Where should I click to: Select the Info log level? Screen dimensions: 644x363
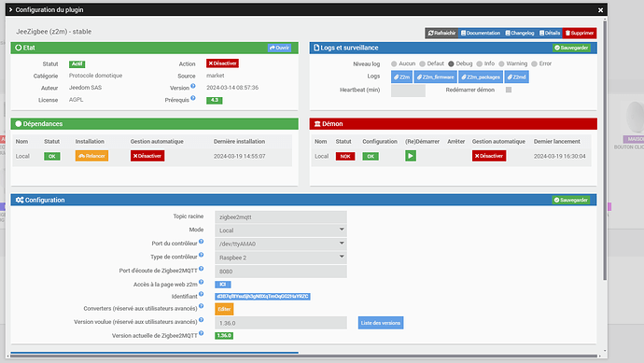480,63
